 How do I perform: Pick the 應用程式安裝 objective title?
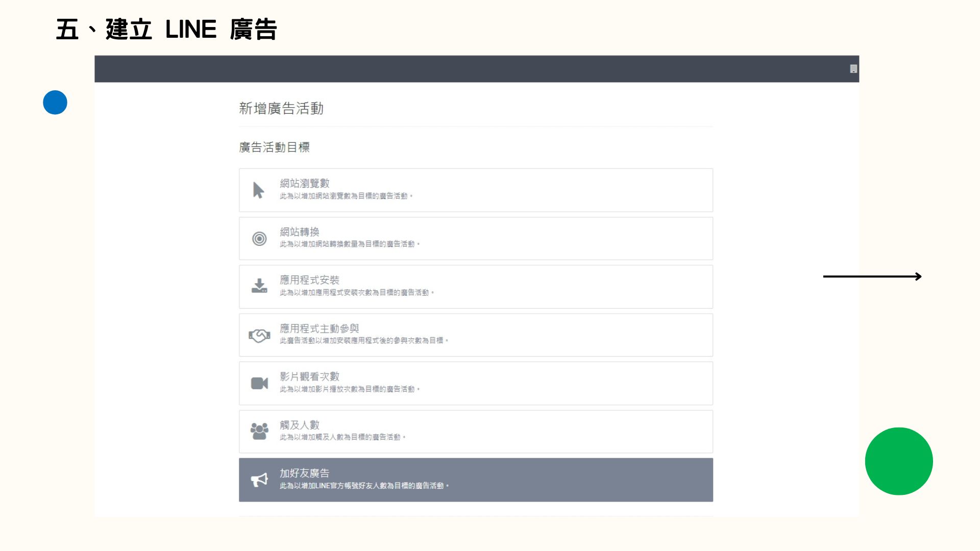[309, 280]
